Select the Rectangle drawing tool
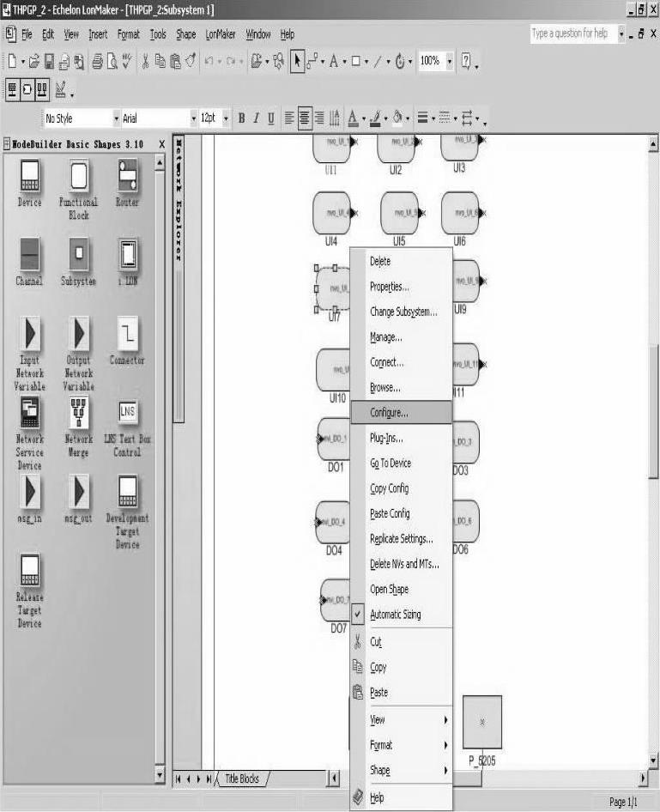Screen dimensions: 660x812 click(355, 61)
